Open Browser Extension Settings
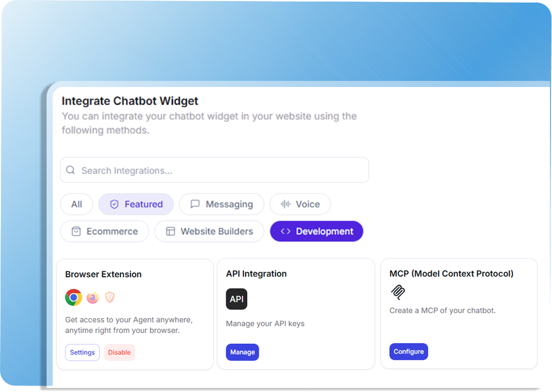The image size is (552, 392). point(83,352)
